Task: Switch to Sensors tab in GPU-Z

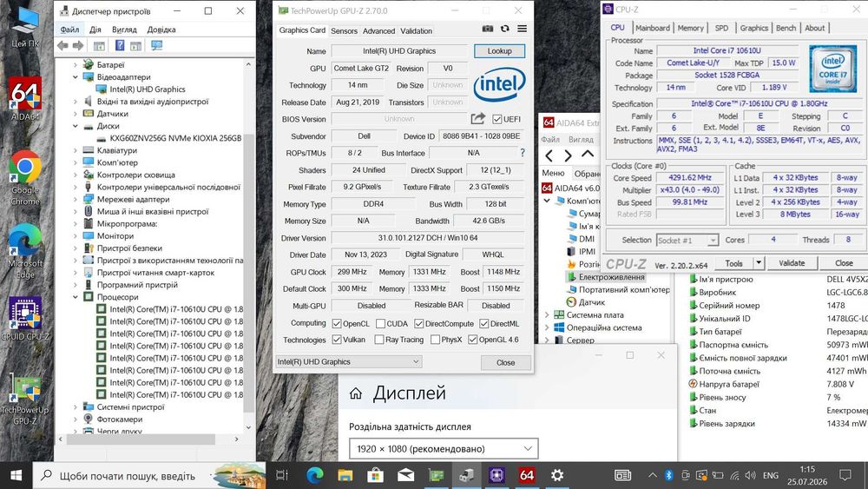Action: point(344,31)
